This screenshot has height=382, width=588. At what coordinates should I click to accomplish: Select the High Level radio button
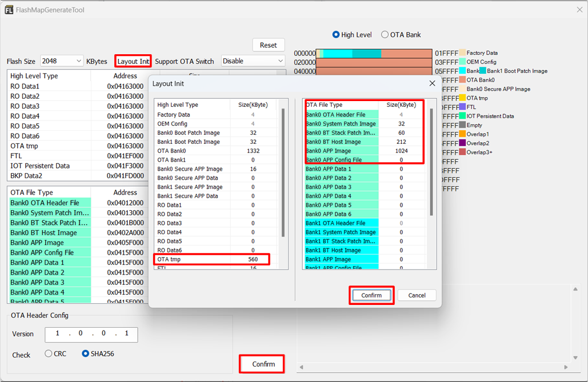335,34
